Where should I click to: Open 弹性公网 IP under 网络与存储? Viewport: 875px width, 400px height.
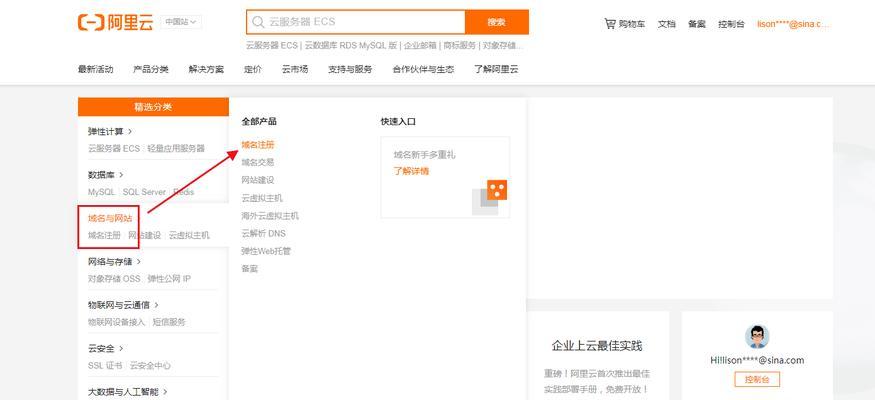pos(170,279)
